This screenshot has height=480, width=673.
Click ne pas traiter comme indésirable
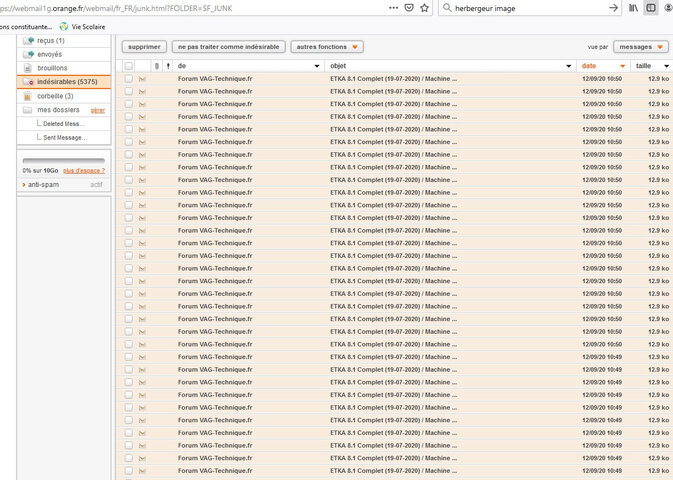coord(229,47)
